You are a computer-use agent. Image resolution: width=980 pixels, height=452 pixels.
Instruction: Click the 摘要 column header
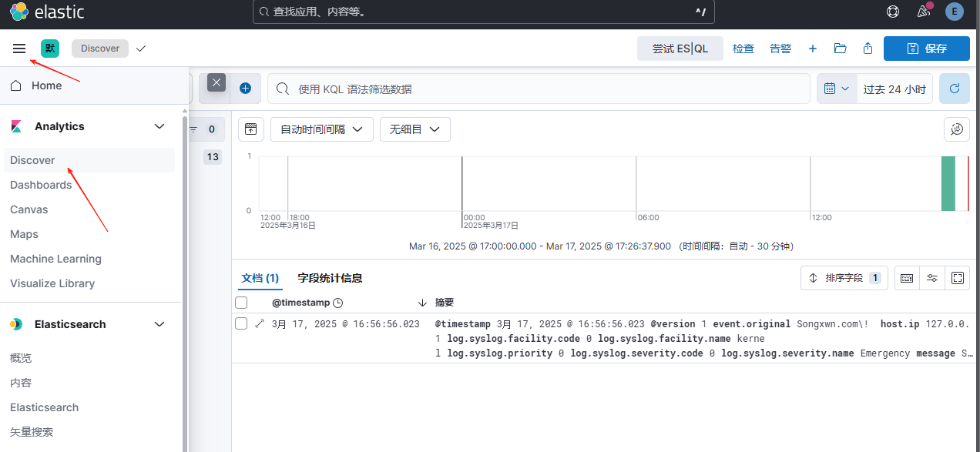pos(445,303)
